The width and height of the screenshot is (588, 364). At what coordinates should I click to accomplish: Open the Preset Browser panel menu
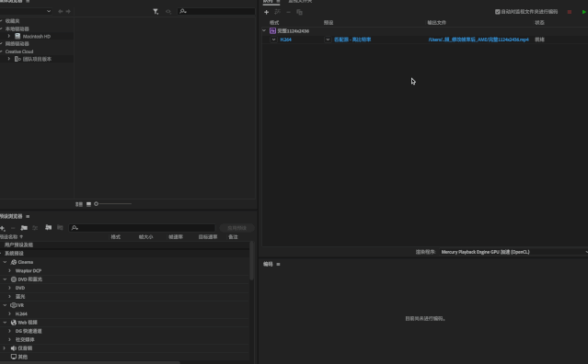[x=28, y=216]
